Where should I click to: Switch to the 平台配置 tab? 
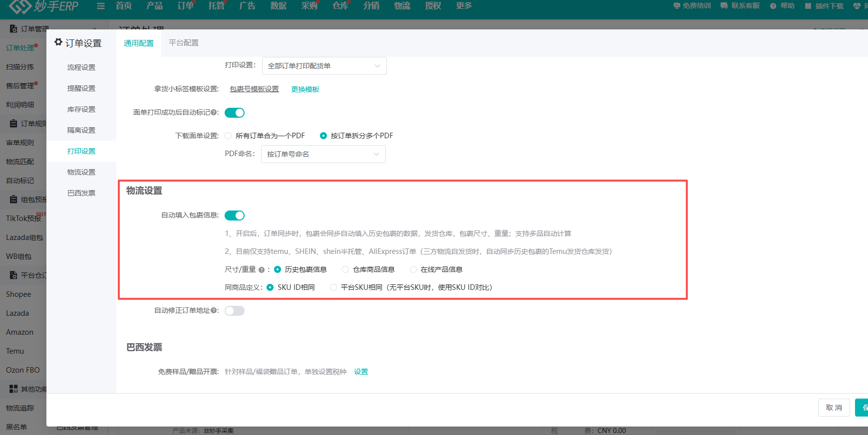point(184,43)
